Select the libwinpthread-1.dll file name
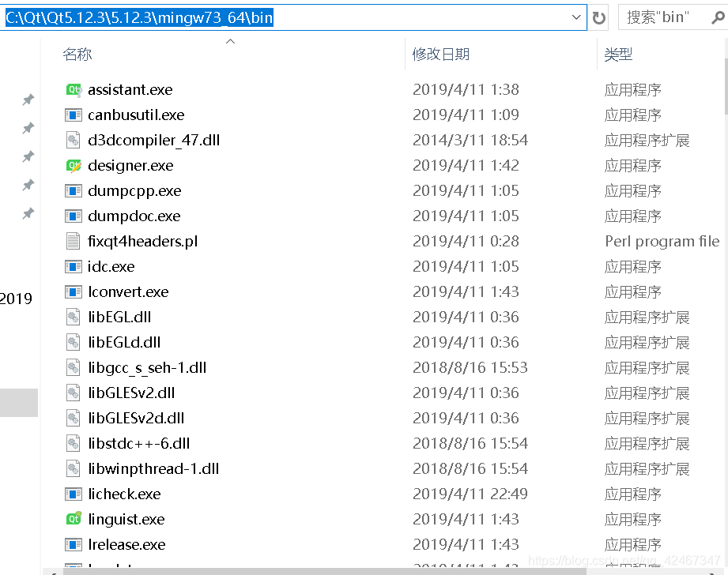The image size is (728, 575). click(x=153, y=468)
